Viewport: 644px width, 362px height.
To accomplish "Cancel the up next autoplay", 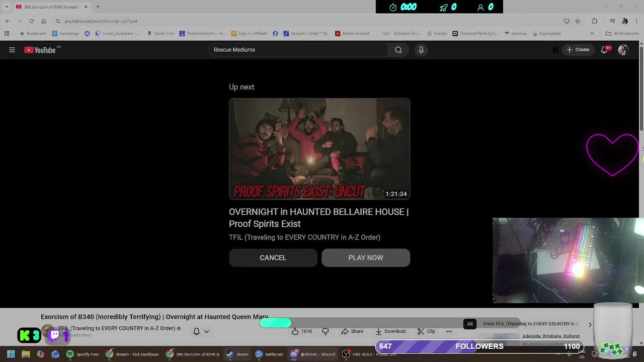I will pyautogui.click(x=273, y=257).
